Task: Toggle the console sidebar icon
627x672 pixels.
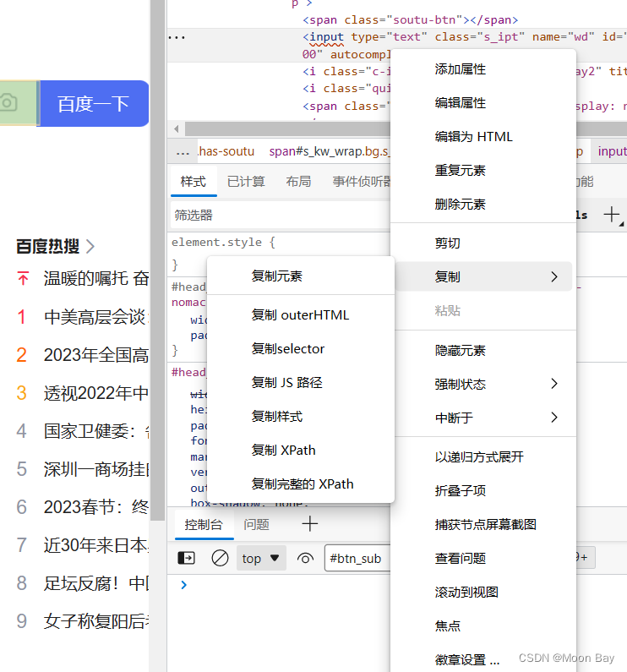Action: 186,559
